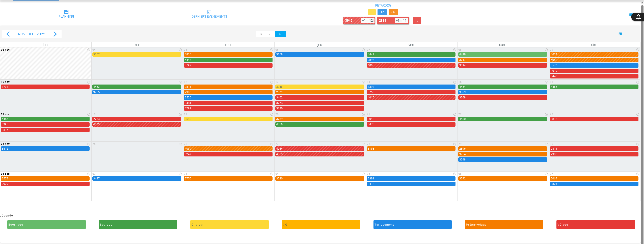Select the 7 j view
The width and height of the screenshot is (644, 244).
(x=270, y=34)
